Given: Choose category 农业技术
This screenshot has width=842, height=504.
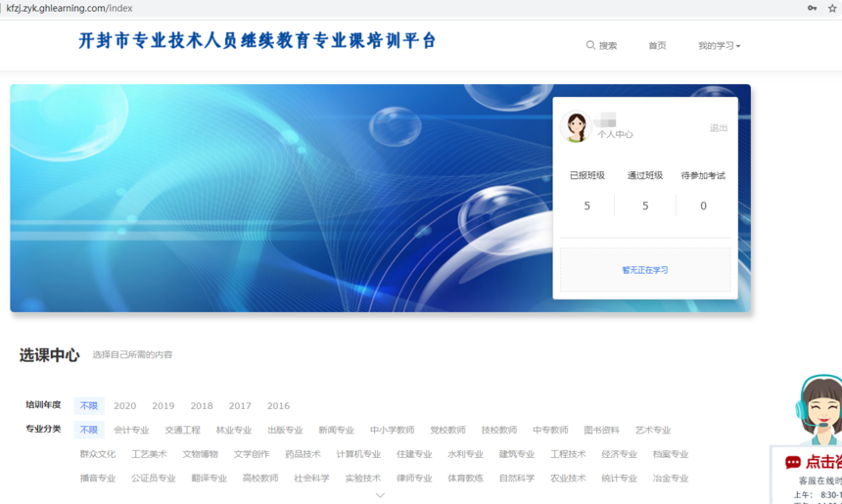Looking at the screenshot, I should point(568,479).
